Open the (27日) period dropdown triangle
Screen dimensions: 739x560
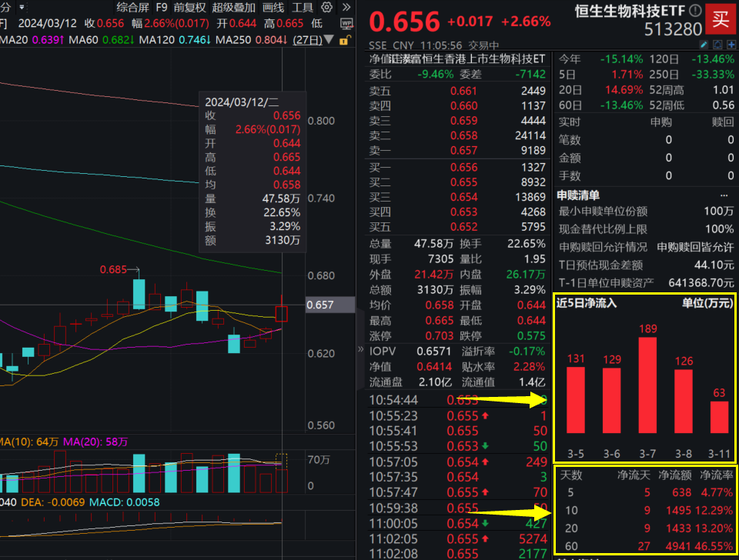coord(329,40)
